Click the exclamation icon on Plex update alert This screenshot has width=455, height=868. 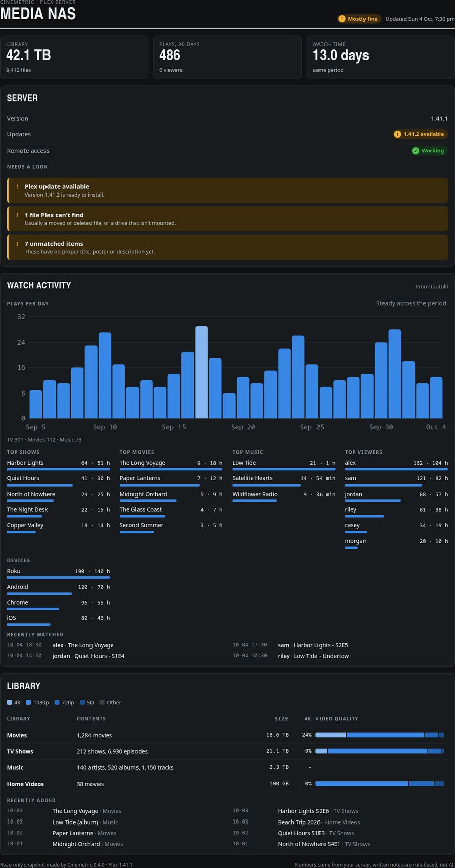(x=17, y=186)
